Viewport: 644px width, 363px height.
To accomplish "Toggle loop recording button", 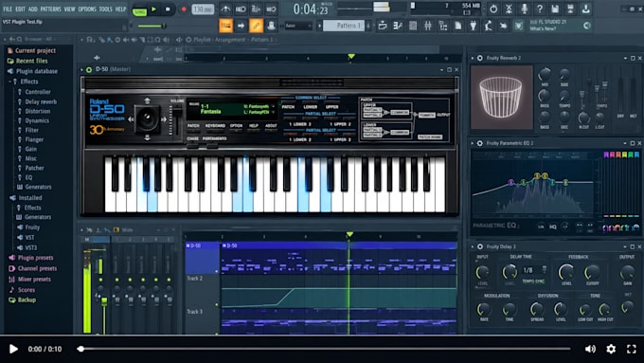I will pyautogui.click(x=271, y=9).
